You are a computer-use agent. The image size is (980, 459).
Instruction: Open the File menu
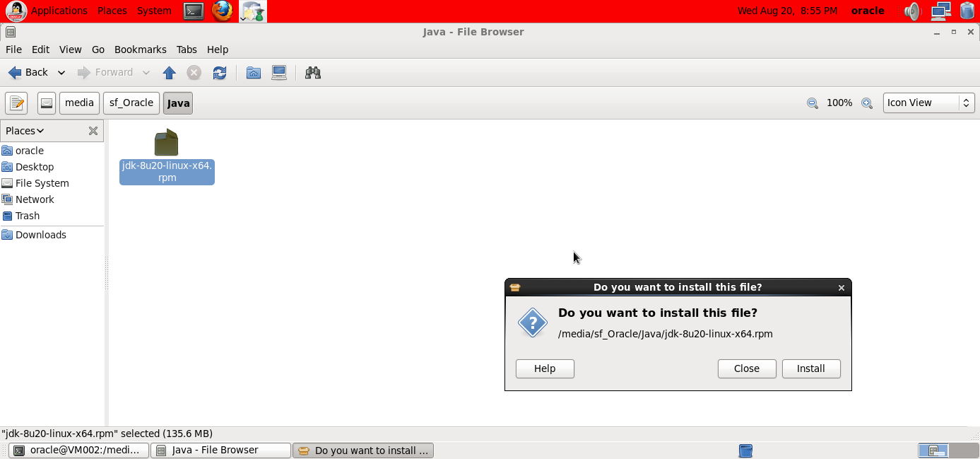click(x=13, y=50)
